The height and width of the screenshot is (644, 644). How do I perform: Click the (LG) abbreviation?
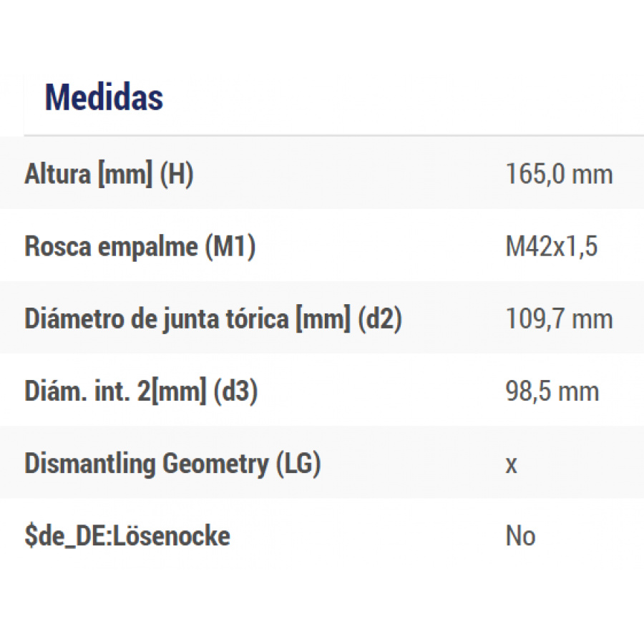pyautogui.click(x=298, y=464)
